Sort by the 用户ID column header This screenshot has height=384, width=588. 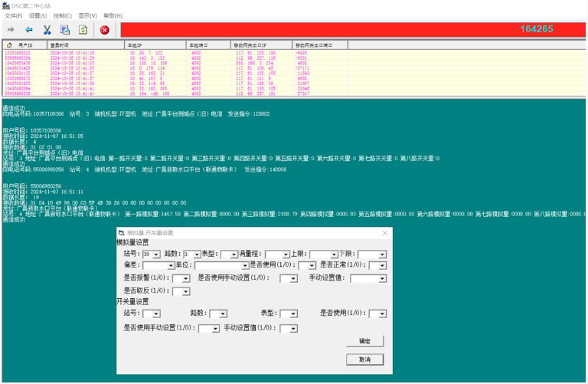[25, 45]
